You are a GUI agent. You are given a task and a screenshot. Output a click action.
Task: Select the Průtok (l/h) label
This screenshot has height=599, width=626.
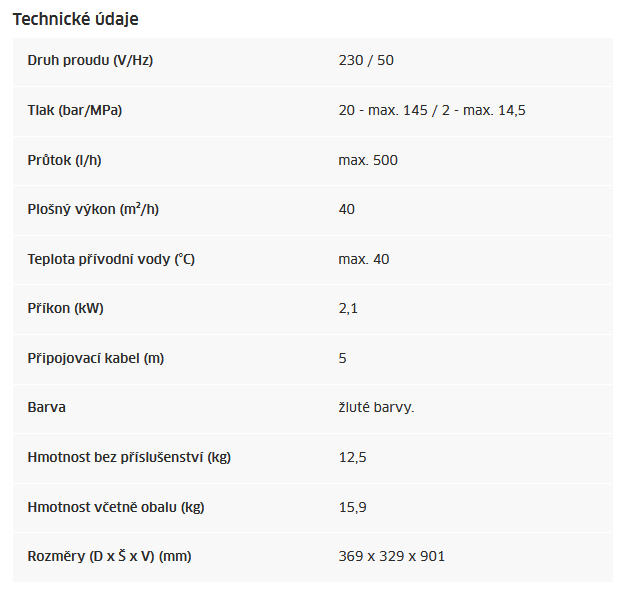64,160
